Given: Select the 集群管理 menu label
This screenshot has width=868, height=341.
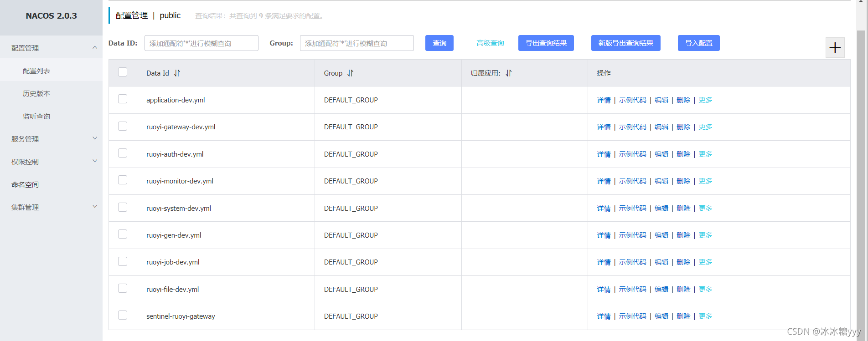Looking at the screenshot, I should pyautogui.click(x=25, y=207).
